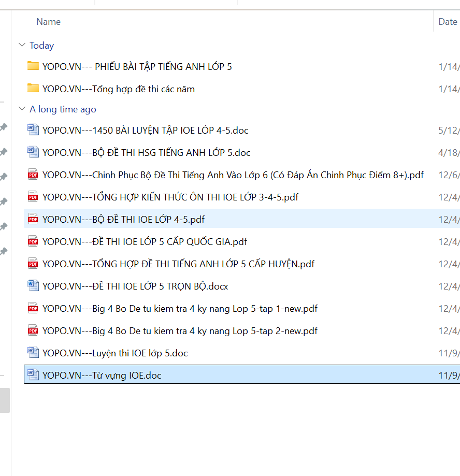Select BỘ ĐỀ THI IOE LỚP 4-5.pdf file name
The height and width of the screenshot is (476, 460).
click(123, 219)
